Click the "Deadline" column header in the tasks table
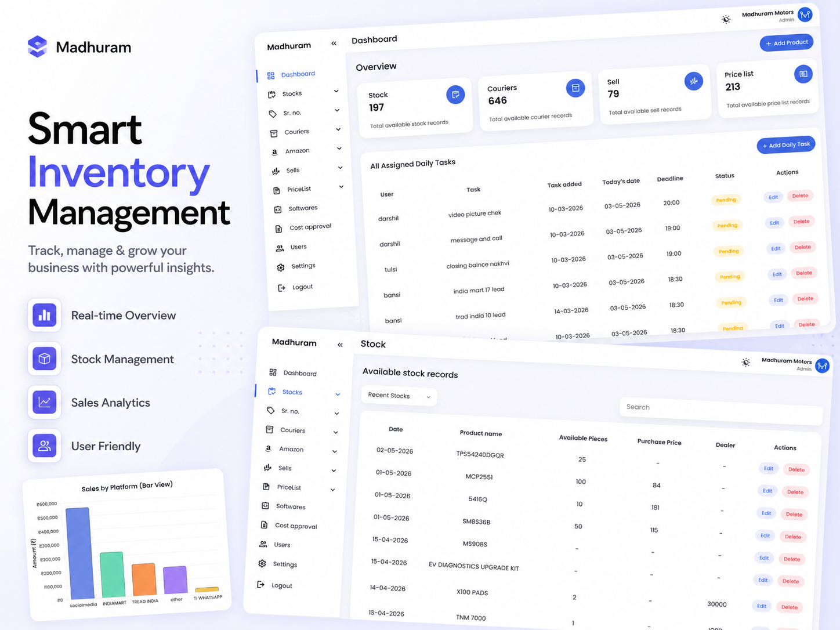This screenshot has width=840, height=630. (670, 179)
